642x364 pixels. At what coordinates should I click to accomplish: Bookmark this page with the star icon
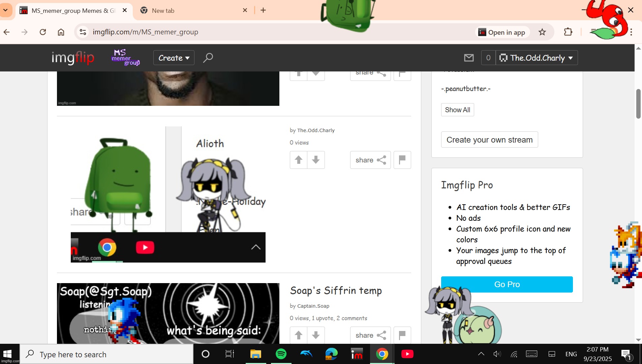tap(542, 32)
